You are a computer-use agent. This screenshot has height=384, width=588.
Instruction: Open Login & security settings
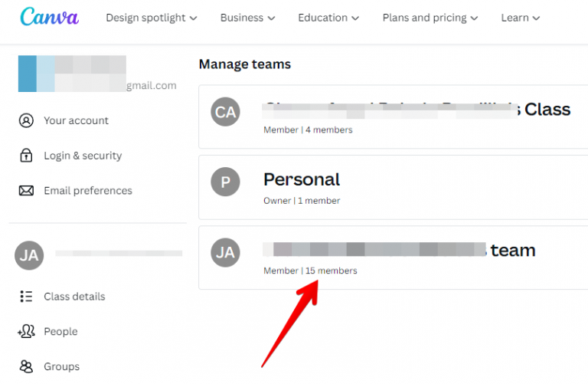[83, 156]
